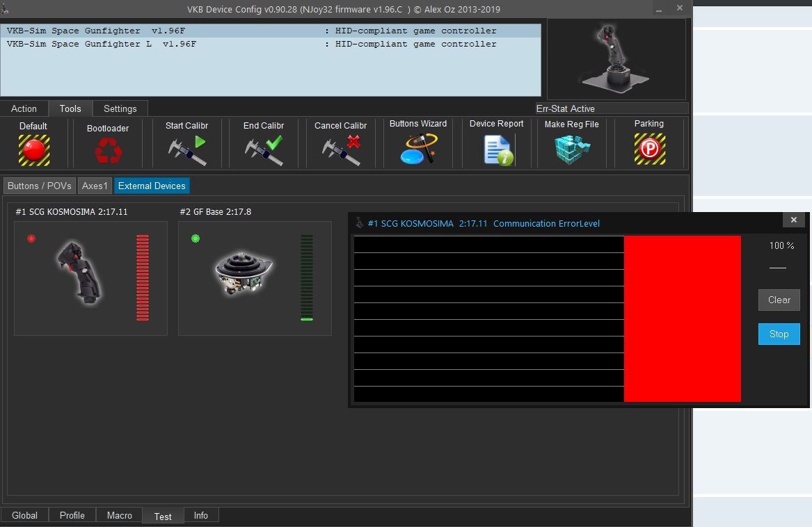Open the Macro bottom tab
Viewport: 812px width, 527px height.
[x=119, y=515]
